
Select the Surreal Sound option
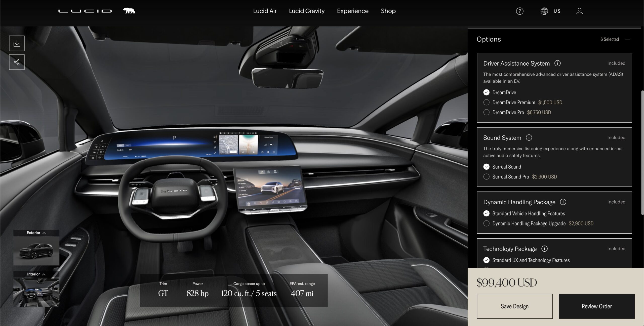tap(486, 167)
